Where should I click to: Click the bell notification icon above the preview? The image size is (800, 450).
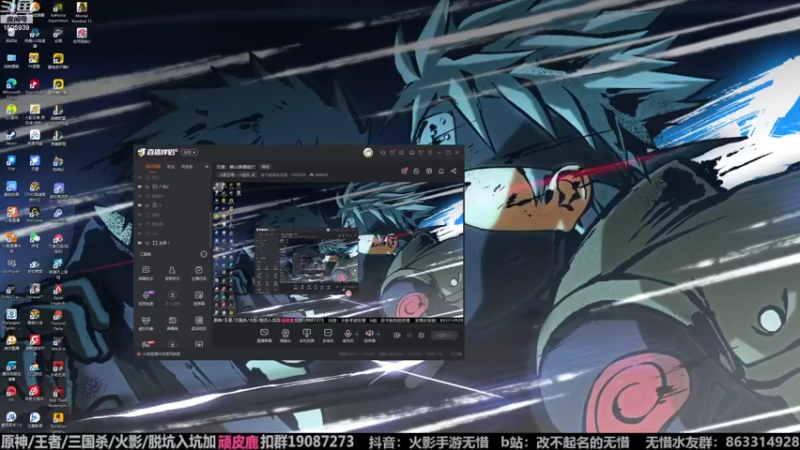click(441, 171)
